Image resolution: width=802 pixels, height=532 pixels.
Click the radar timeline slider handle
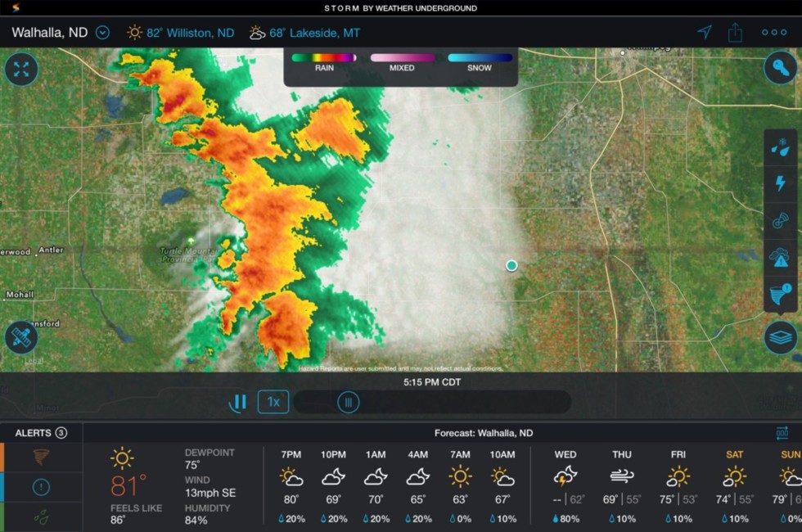(x=349, y=402)
